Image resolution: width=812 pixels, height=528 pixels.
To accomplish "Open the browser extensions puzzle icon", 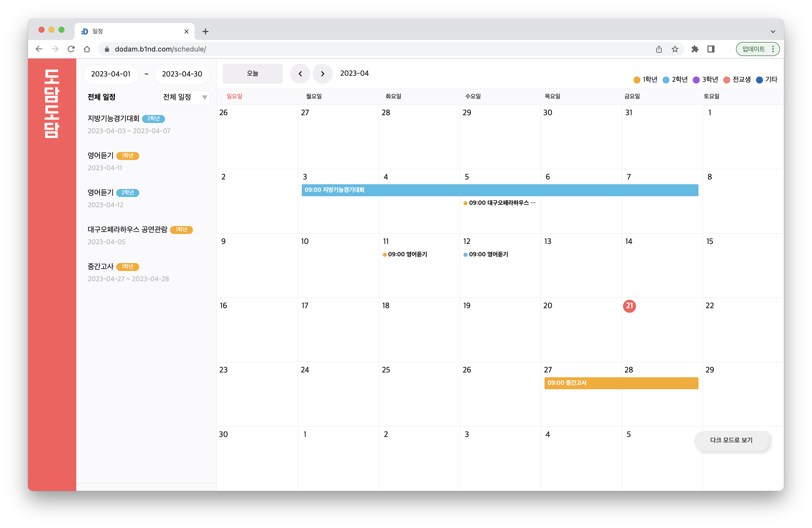I will coord(695,49).
